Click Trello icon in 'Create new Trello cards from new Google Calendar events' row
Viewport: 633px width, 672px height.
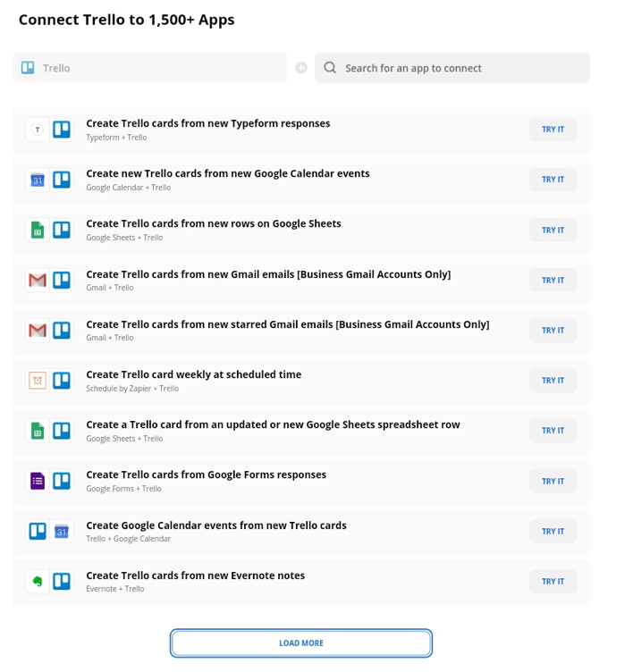62,180
